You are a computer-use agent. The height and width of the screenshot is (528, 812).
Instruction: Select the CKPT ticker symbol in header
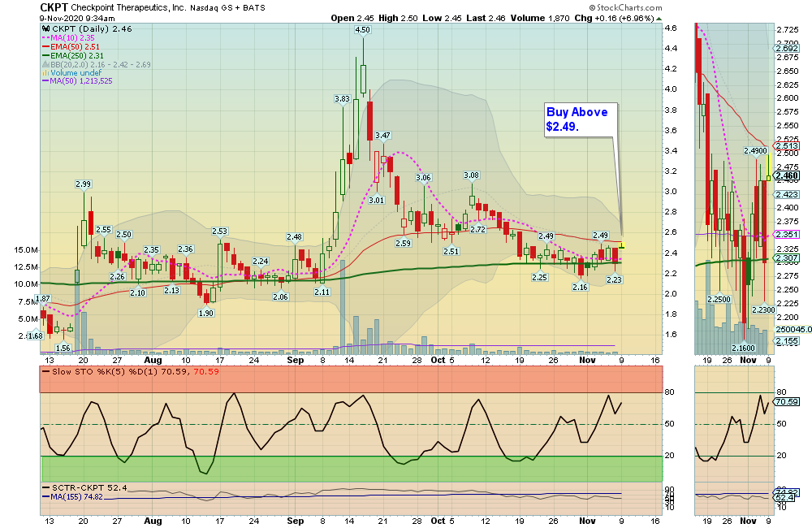coord(54,7)
